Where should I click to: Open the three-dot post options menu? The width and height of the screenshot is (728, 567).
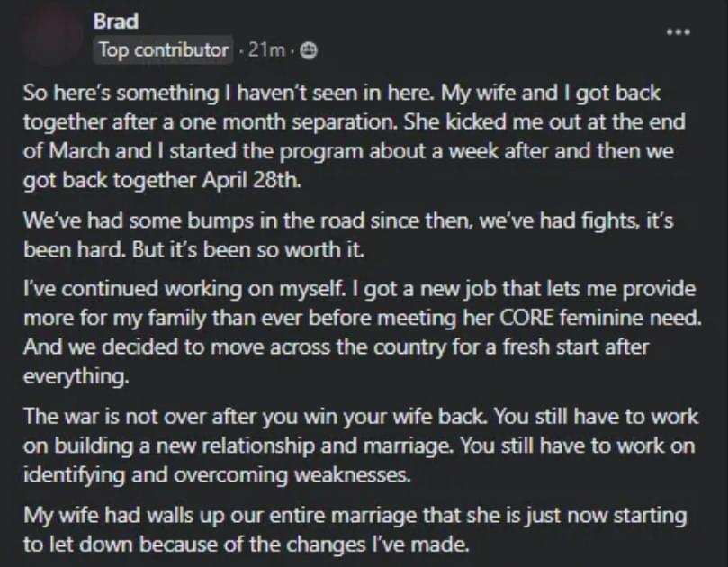[678, 31]
